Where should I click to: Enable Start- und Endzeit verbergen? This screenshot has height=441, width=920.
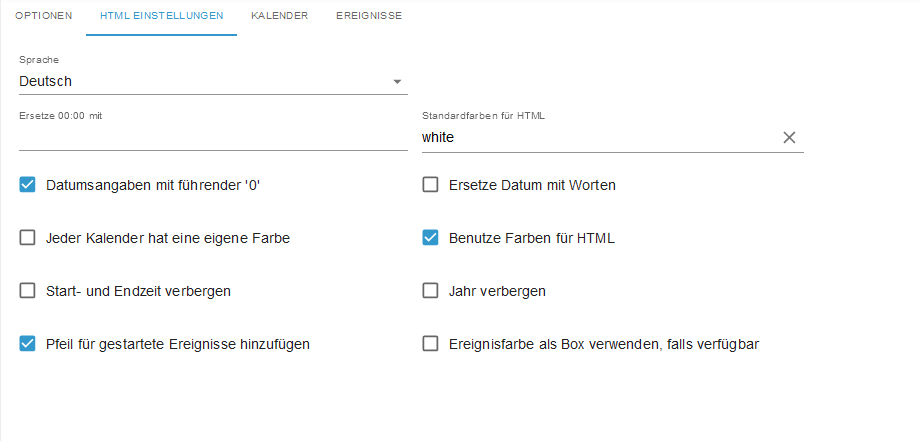[x=28, y=291]
